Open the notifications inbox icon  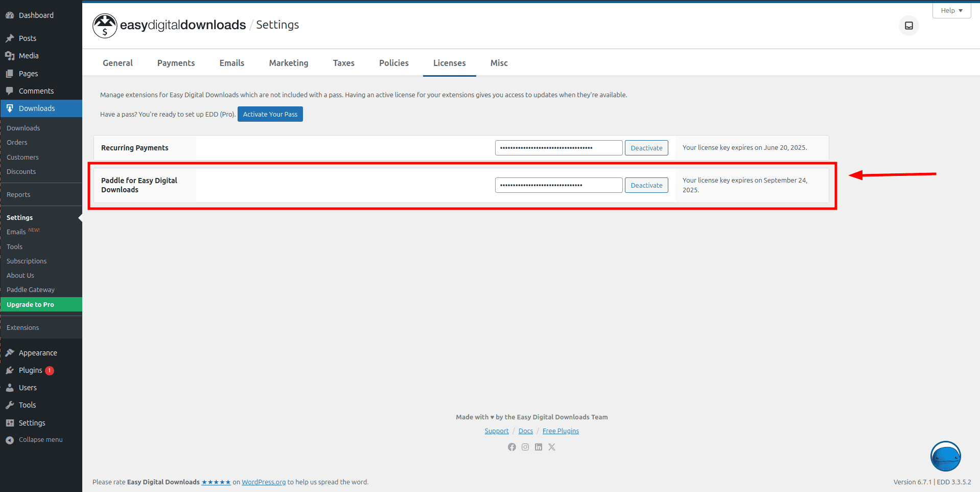click(x=909, y=26)
